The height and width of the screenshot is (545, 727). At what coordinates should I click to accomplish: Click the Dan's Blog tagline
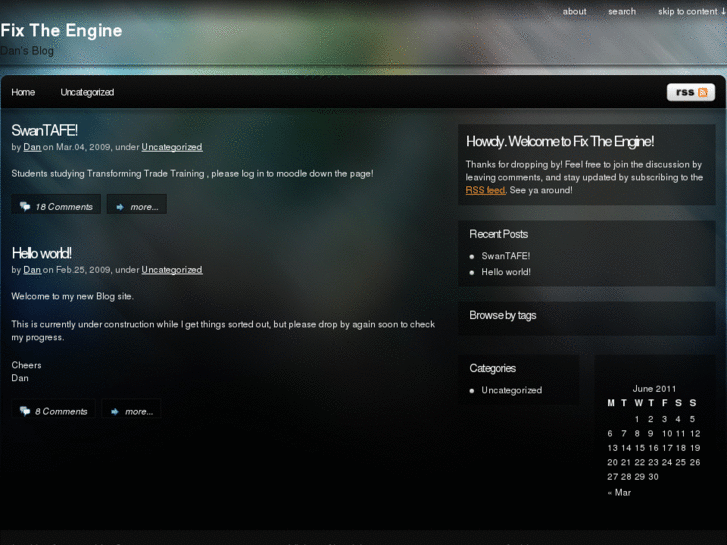coord(27,51)
